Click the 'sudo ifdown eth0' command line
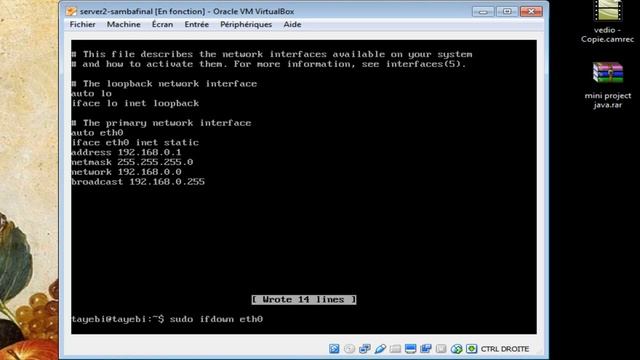This screenshot has width=640, height=360. [x=216, y=319]
